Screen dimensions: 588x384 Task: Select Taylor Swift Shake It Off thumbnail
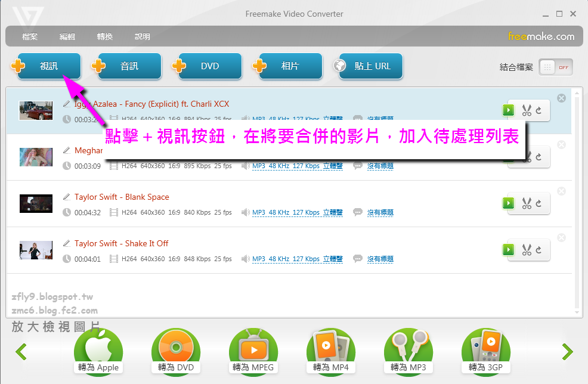[x=36, y=250]
